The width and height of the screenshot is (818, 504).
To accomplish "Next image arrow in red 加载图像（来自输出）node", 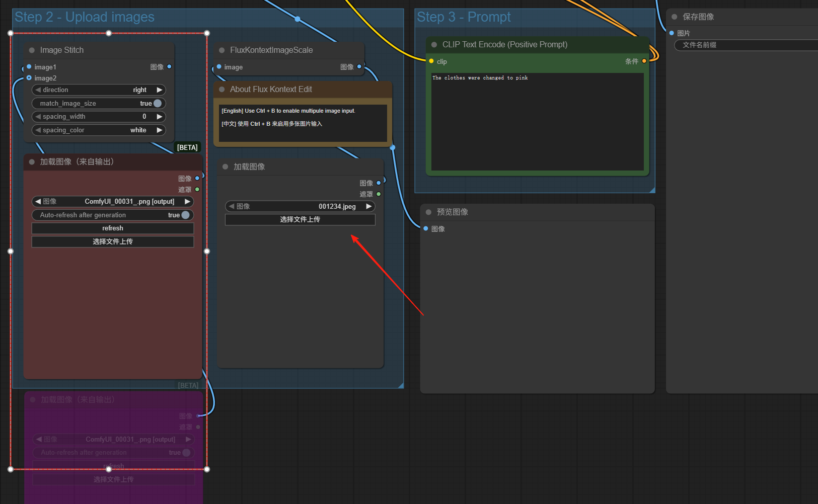I will pyautogui.click(x=187, y=201).
